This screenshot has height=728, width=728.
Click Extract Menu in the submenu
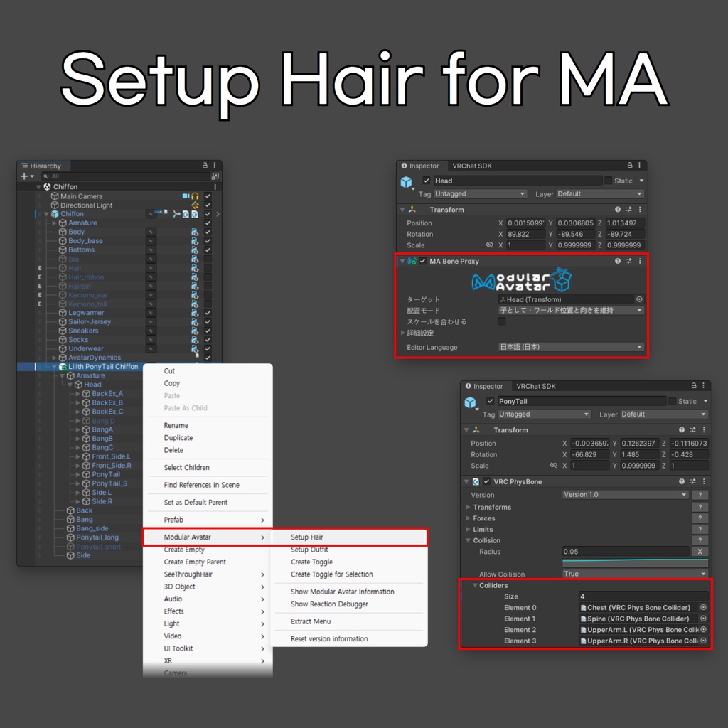pos(311,621)
